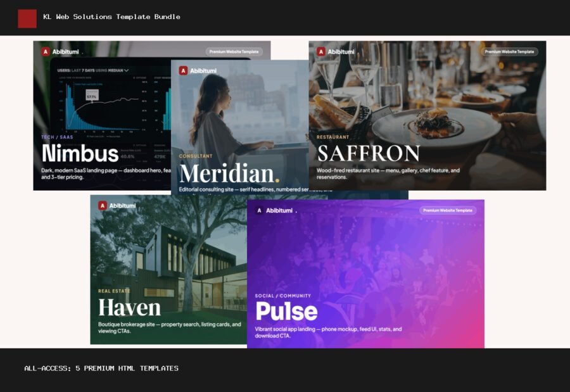The width and height of the screenshot is (570, 392).
Task: Click the SOCIAL / COMMUNITY category label
Action: (283, 296)
